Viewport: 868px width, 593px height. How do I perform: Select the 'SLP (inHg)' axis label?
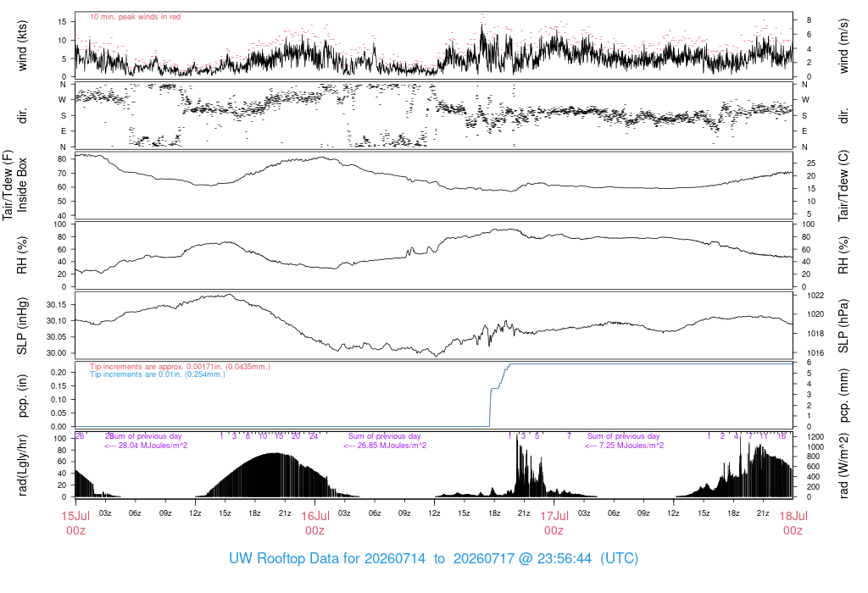[22, 327]
